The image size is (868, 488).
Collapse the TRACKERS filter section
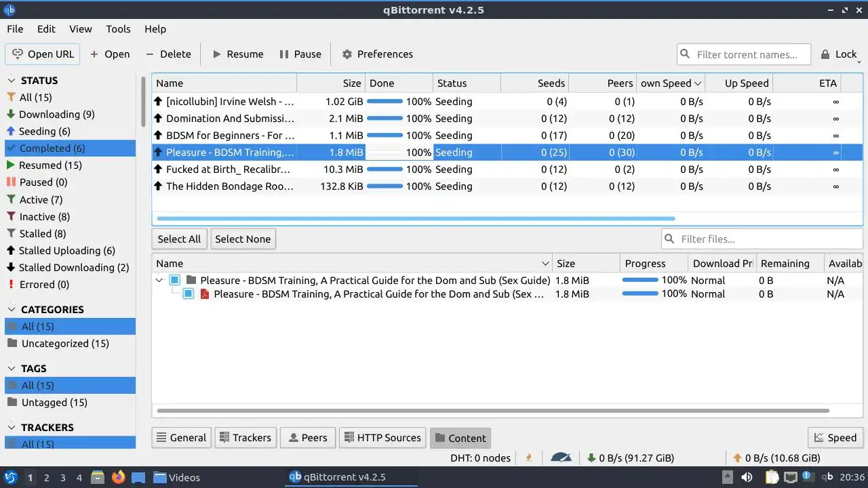point(12,428)
